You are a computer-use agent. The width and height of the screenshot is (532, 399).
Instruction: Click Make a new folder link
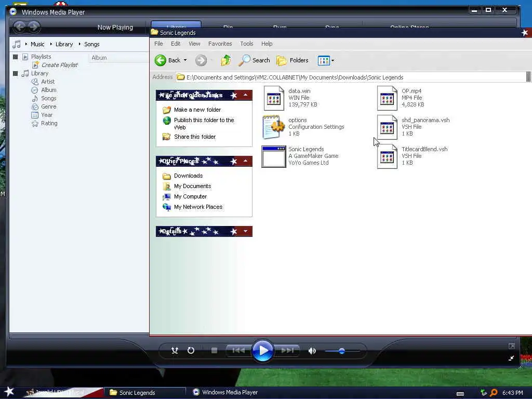(x=197, y=110)
